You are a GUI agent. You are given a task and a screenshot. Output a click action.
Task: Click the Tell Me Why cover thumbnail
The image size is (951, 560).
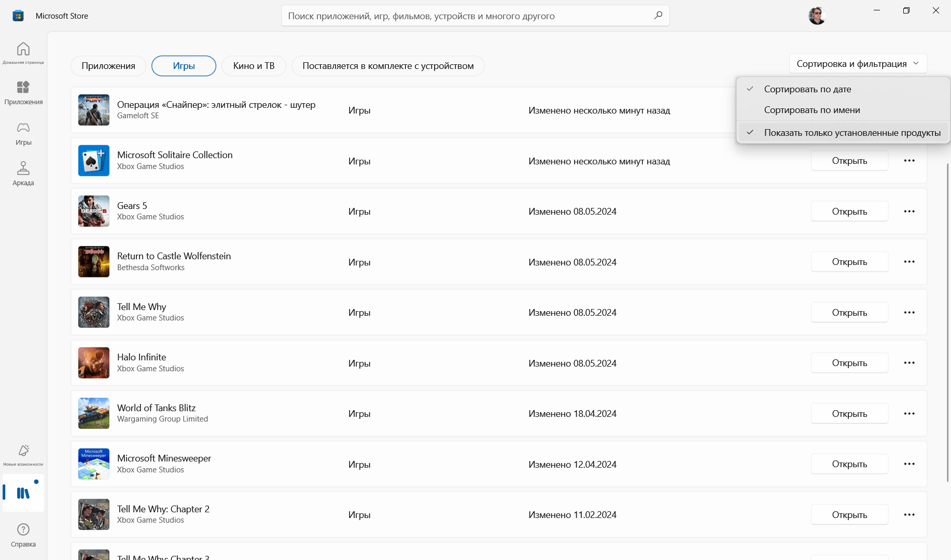click(94, 312)
